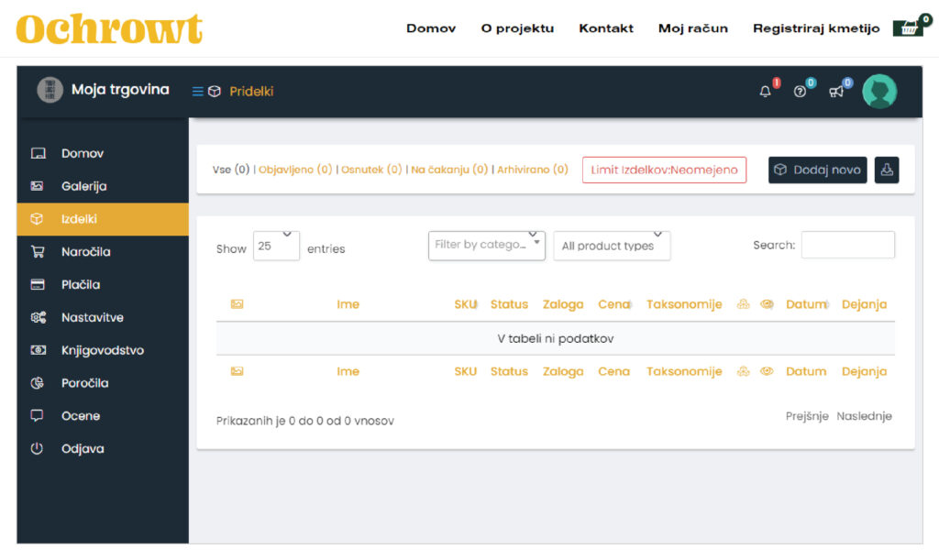Open the All product types dropdown
This screenshot has height=560, width=939.
point(612,246)
